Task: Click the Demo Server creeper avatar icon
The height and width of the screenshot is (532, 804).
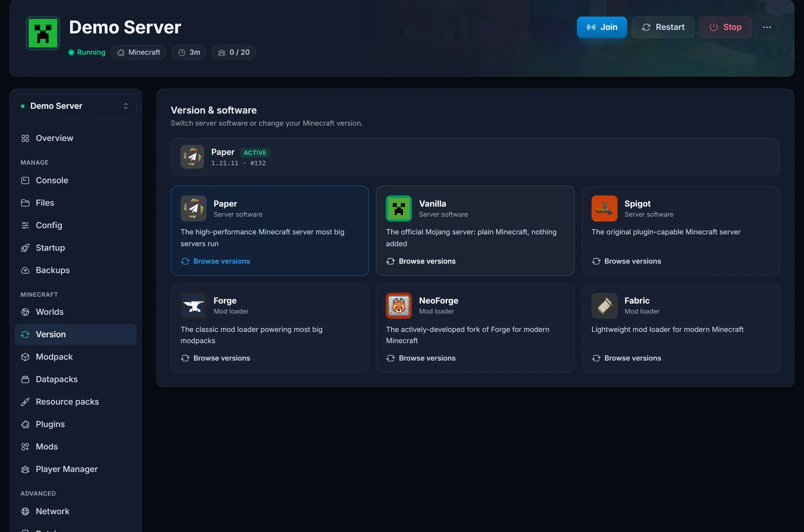Action: click(x=43, y=33)
